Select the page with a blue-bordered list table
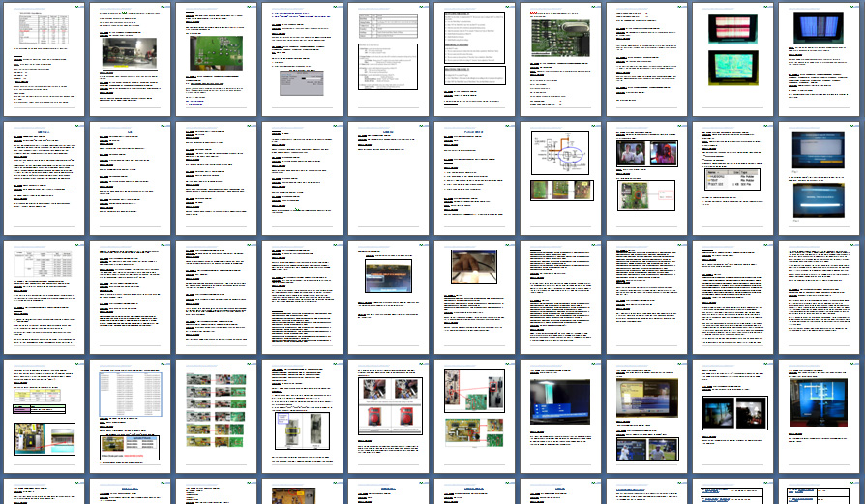865x504 pixels. click(131, 417)
